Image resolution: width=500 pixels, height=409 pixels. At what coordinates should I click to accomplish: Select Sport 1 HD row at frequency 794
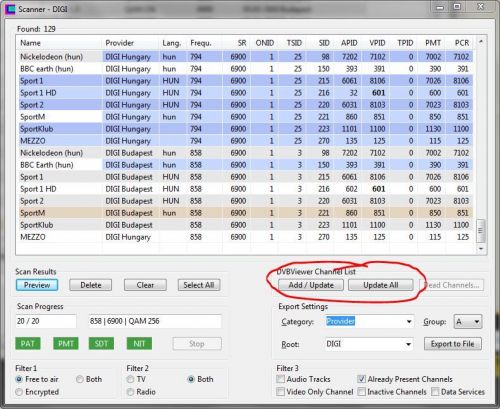[245, 93]
